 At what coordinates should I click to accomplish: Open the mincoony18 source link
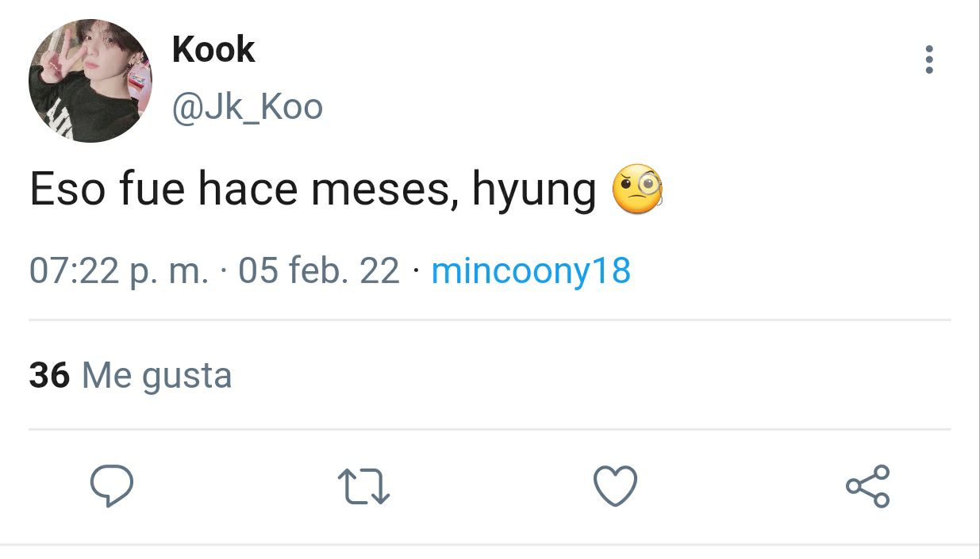(531, 272)
